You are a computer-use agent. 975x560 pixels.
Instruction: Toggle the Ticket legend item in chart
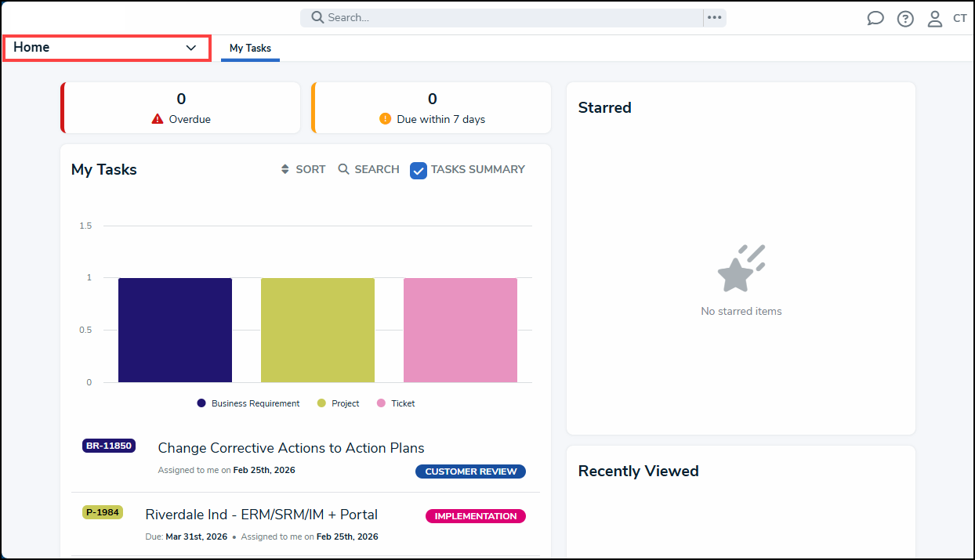coord(396,403)
